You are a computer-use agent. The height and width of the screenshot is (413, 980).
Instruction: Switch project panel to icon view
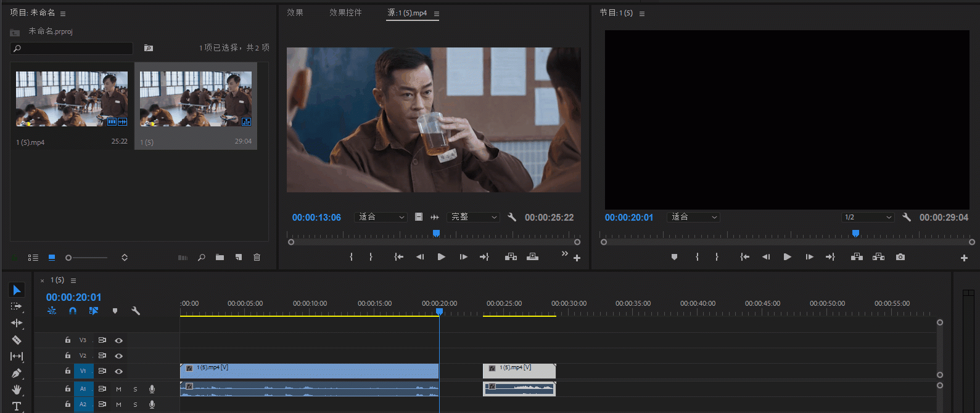tap(52, 258)
